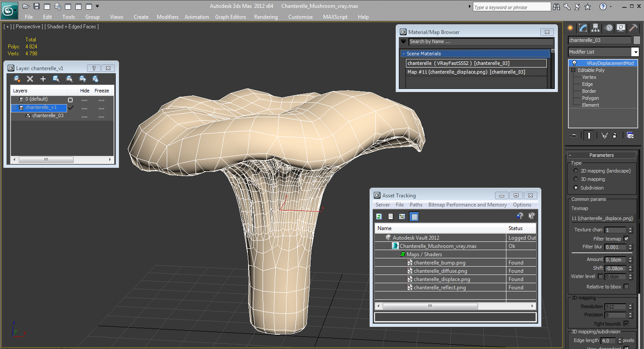The height and width of the screenshot is (349, 644).
Task: Switch to the Modify command panel tab
Action: 583,28
